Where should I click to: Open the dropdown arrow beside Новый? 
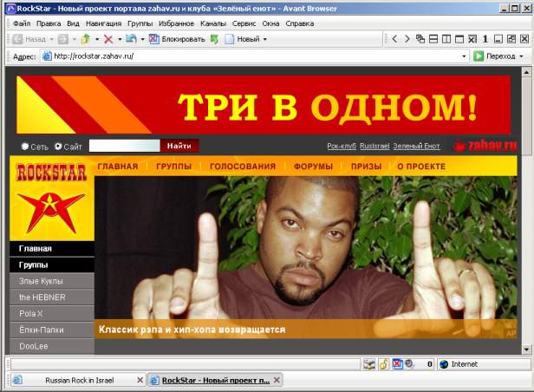coord(265,39)
